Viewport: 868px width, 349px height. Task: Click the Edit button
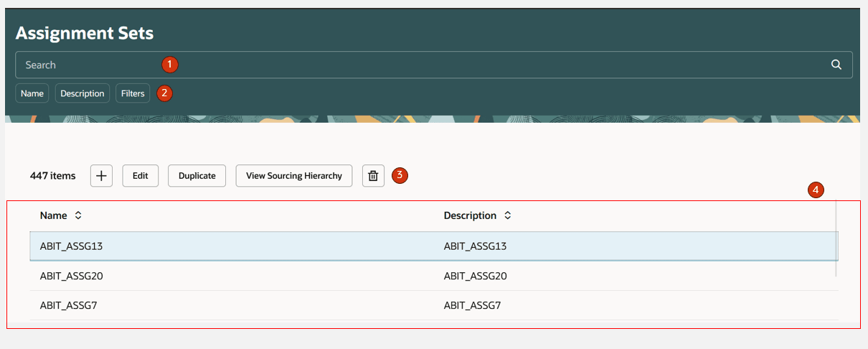tap(141, 176)
